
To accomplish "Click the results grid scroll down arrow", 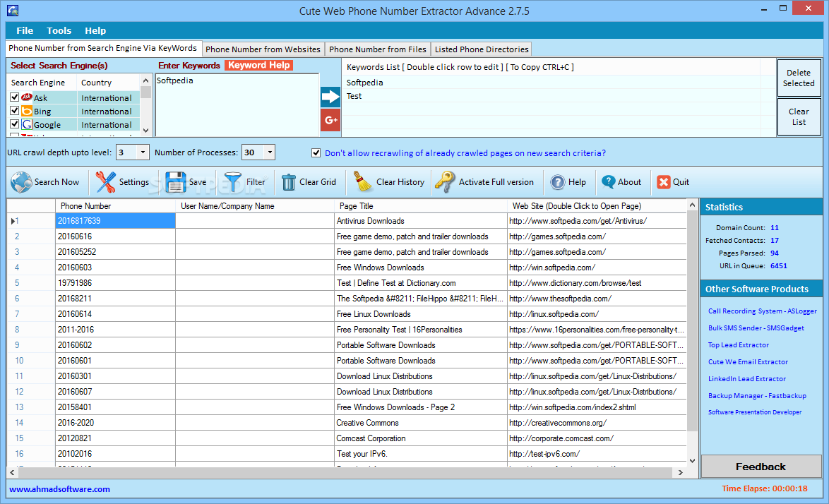I will pos(692,461).
